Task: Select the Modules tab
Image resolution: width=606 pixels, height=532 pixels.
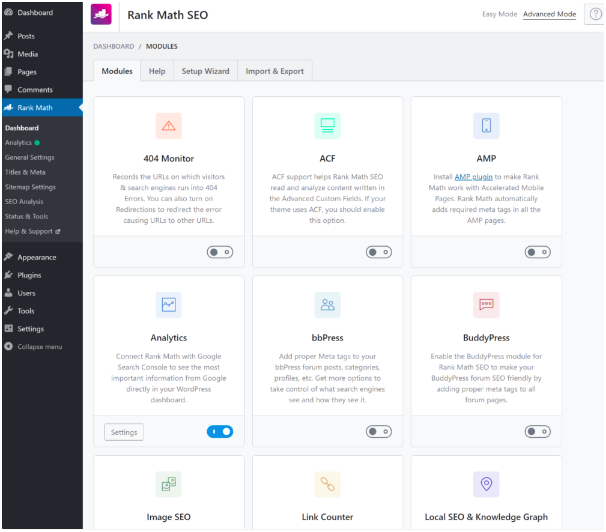Action: point(117,71)
